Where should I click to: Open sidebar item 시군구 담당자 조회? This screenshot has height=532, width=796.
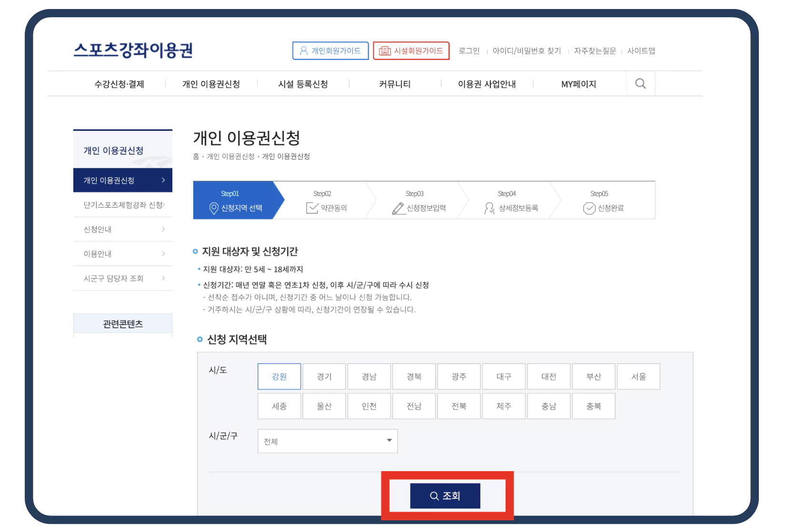click(123, 278)
